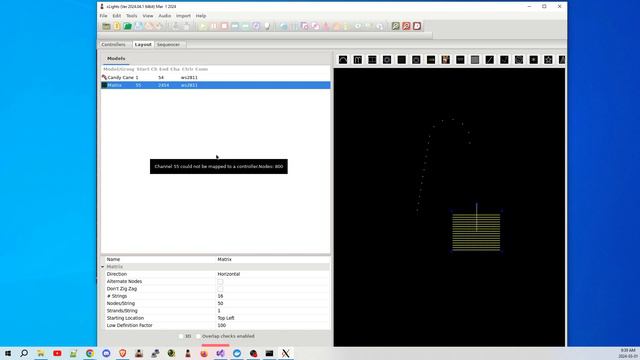Open the Edit menu
Image resolution: width=640 pixels, height=360 pixels.
click(x=117, y=16)
